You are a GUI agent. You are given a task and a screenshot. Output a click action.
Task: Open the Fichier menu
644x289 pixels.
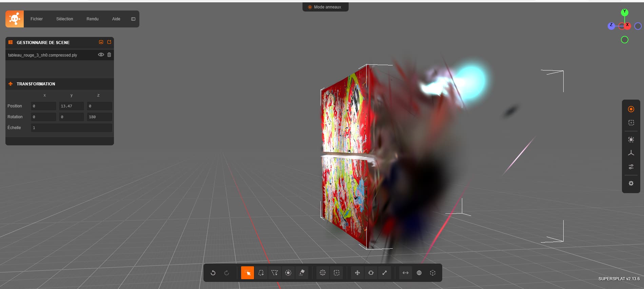point(37,19)
